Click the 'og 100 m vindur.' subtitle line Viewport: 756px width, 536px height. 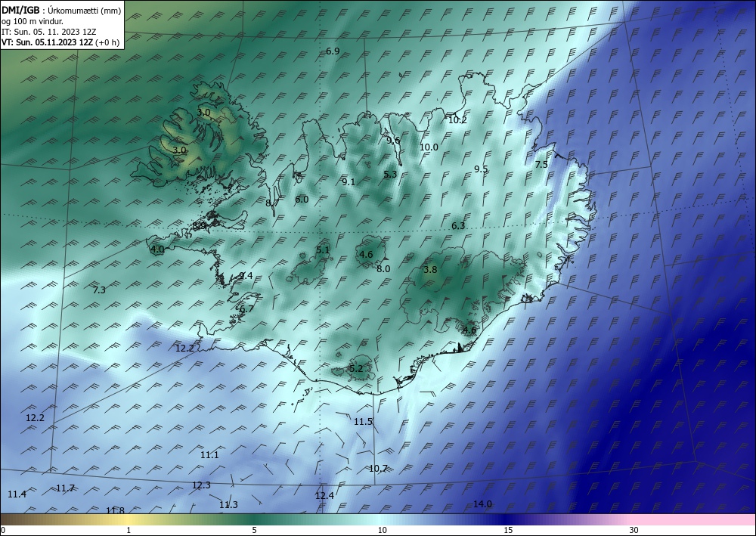click(32, 21)
